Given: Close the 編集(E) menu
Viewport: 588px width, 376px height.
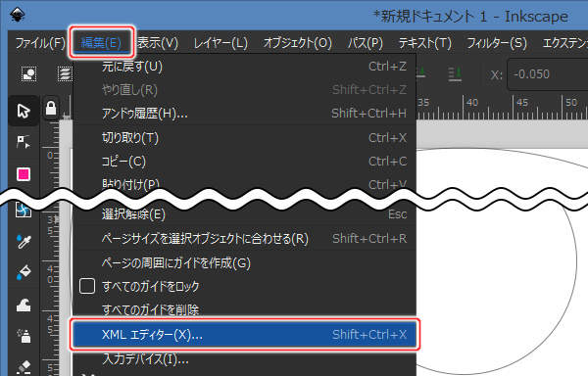Looking at the screenshot, I should [101, 42].
